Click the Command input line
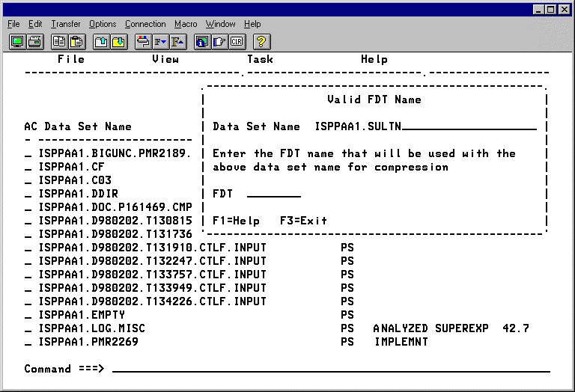Image resolution: width=575 pixels, height=392 pixels. point(329,369)
